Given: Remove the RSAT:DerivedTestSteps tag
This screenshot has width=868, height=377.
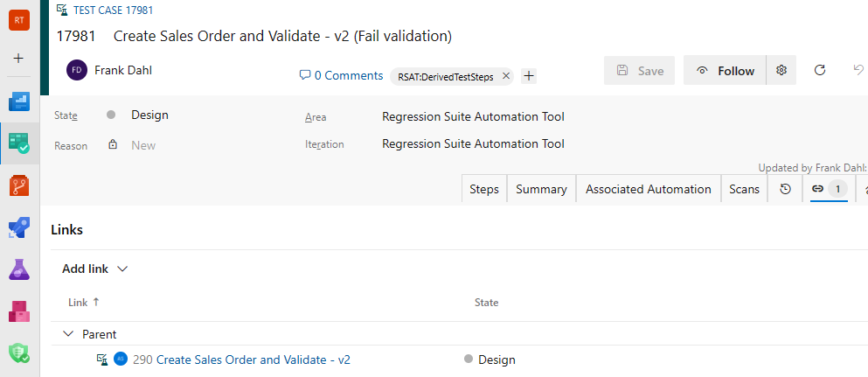Looking at the screenshot, I should (505, 76).
